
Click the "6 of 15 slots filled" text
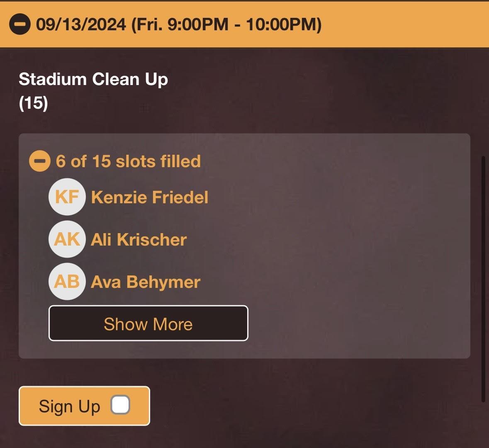pos(128,161)
